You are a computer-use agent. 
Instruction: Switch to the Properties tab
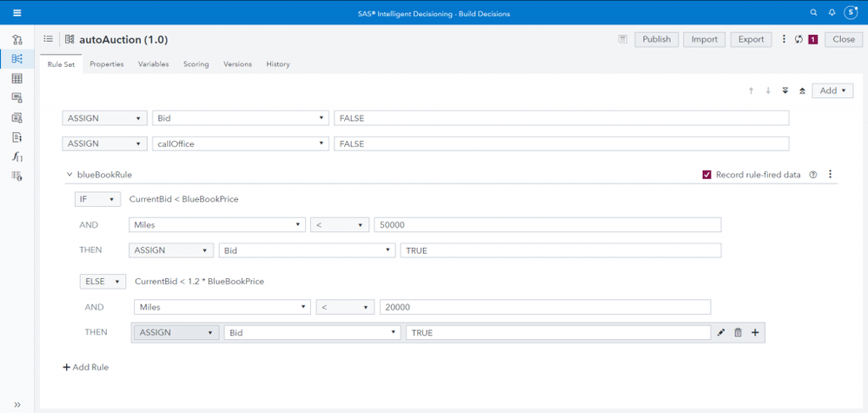click(107, 64)
